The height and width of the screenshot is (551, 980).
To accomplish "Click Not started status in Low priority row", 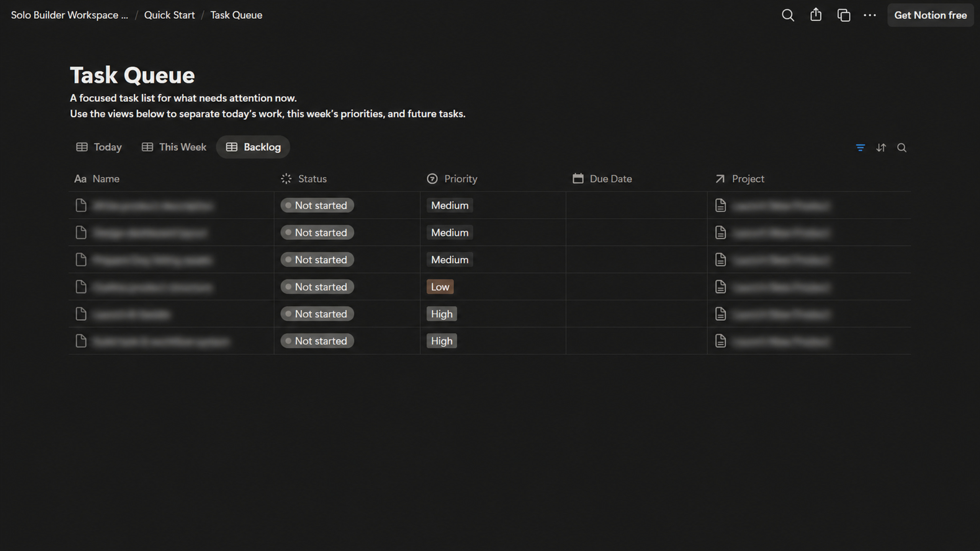I will tap(317, 287).
